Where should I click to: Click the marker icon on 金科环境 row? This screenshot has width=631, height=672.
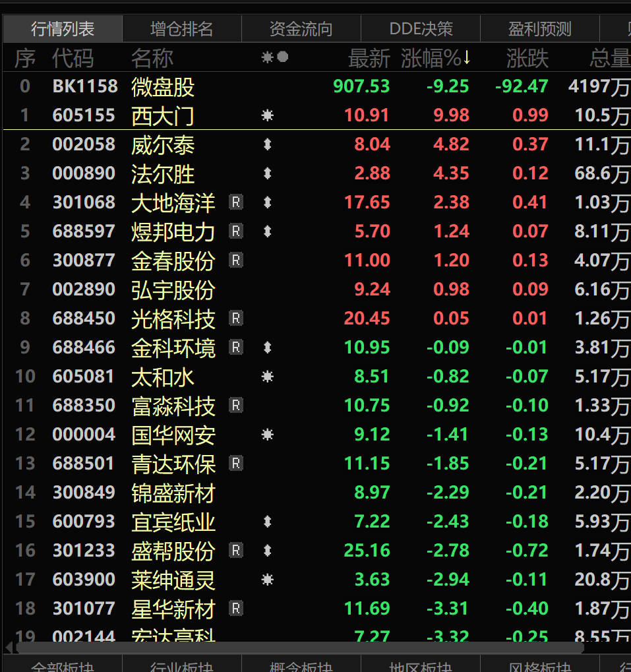268,347
